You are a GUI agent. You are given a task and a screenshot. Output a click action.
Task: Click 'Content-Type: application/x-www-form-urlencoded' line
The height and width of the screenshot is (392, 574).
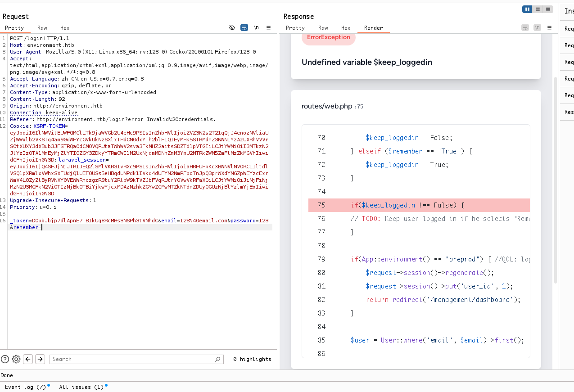83,92
